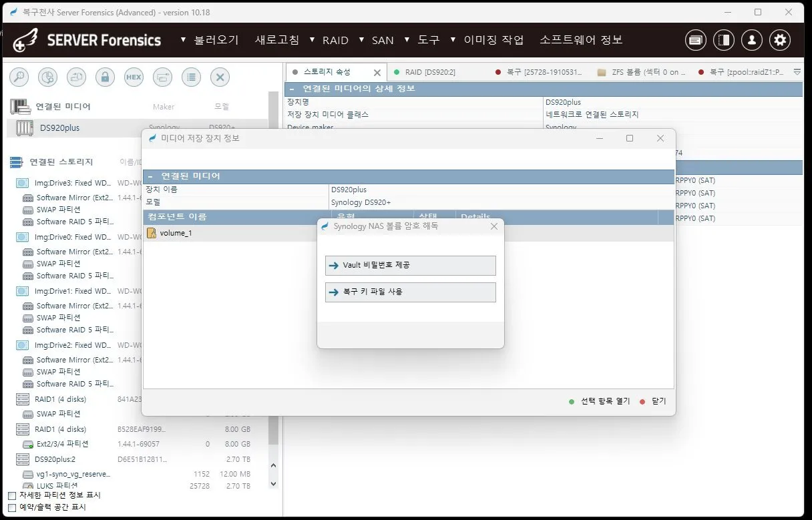Click the partition scan pie-chart toolbar icon
Viewport: 812px width, 520px height.
47,77
